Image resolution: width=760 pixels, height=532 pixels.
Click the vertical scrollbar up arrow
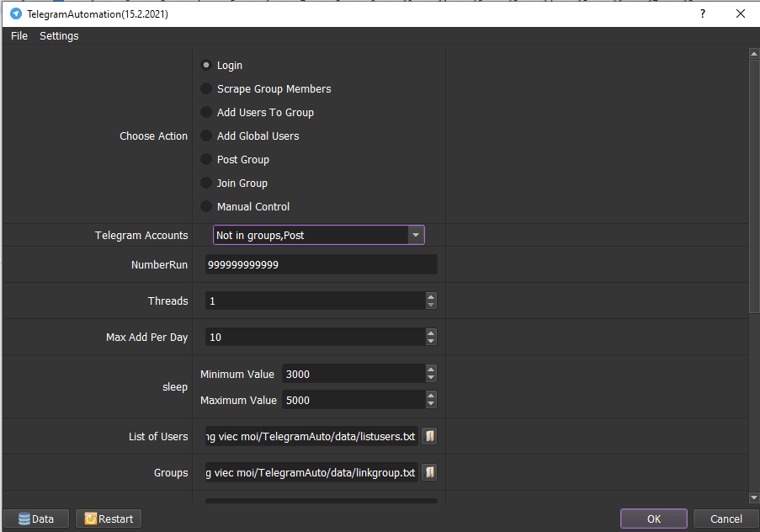[754, 53]
